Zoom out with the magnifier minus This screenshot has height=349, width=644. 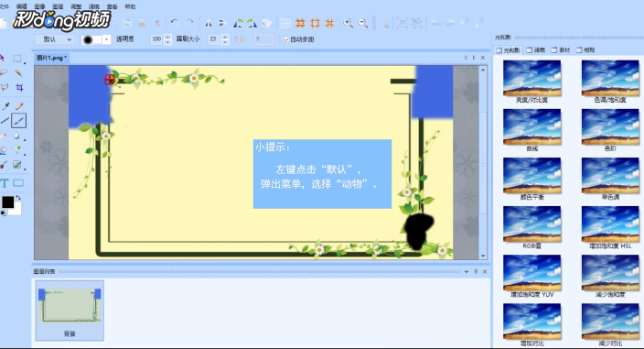point(362,23)
